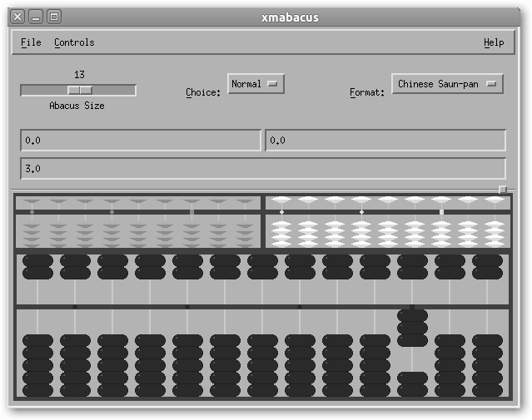Focus the upper-left field showing 0.0

point(140,141)
